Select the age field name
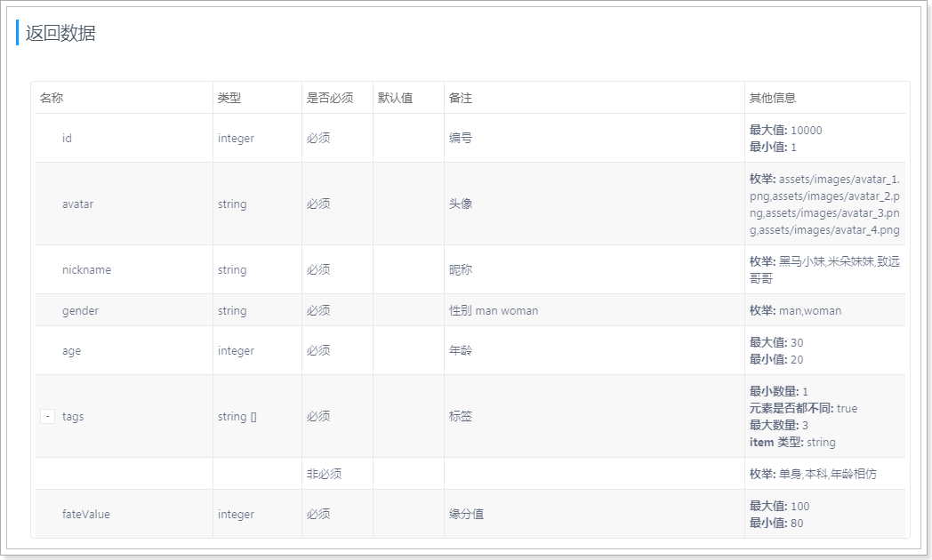The width and height of the screenshot is (932, 560). pyautogui.click(x=71, y=351)
